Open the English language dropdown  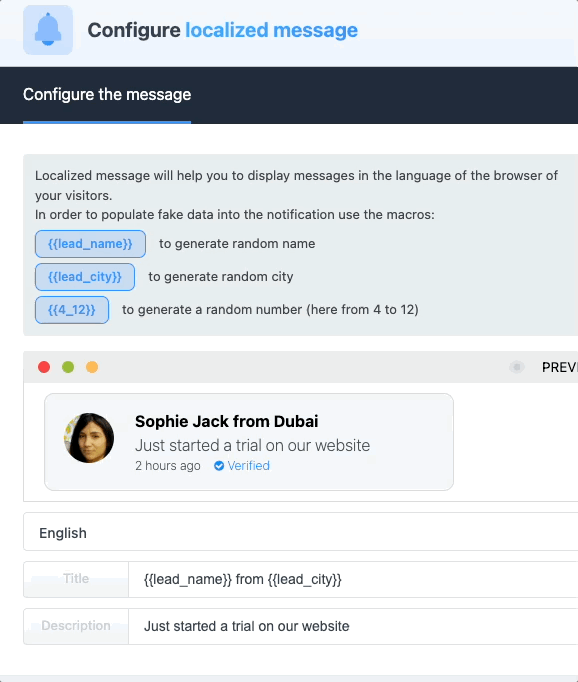coord(301,532)
